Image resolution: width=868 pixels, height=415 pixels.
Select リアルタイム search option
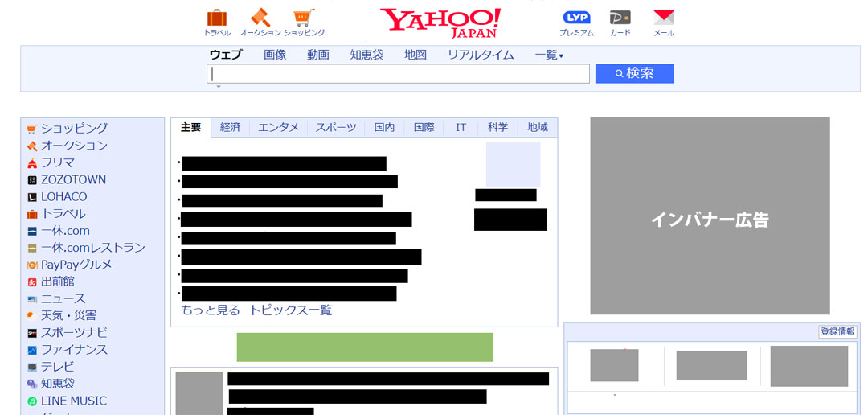481,55
